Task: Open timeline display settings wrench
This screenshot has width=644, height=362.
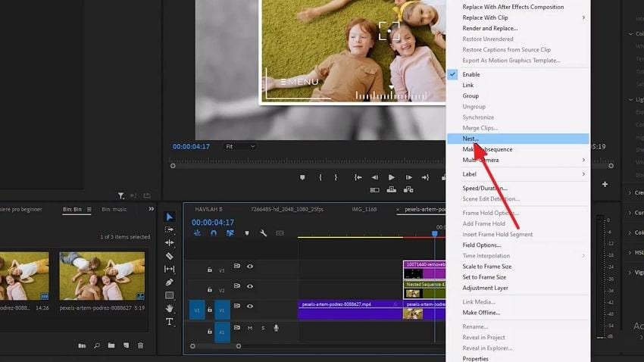Action: click(x=263, y=233)
